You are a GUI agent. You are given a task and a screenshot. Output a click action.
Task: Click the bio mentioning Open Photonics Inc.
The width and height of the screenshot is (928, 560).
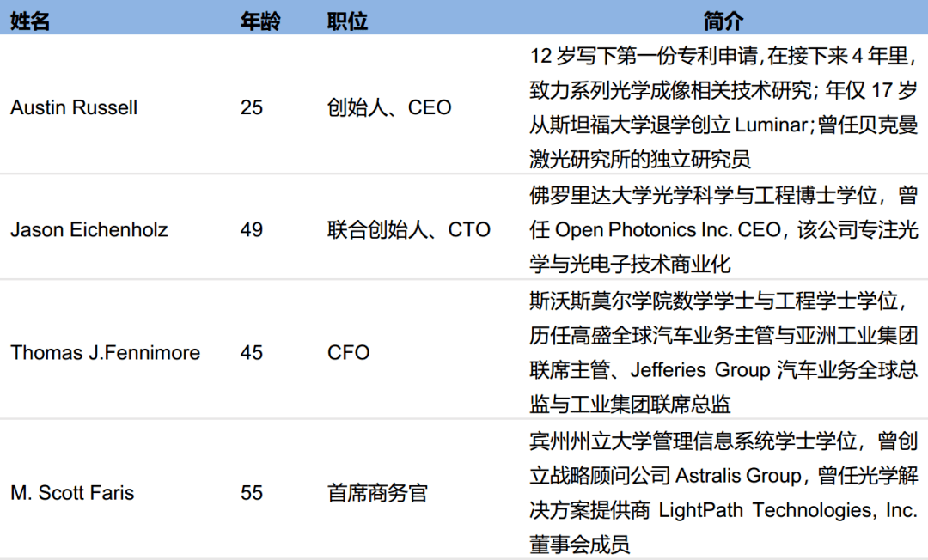click(723, 229)
